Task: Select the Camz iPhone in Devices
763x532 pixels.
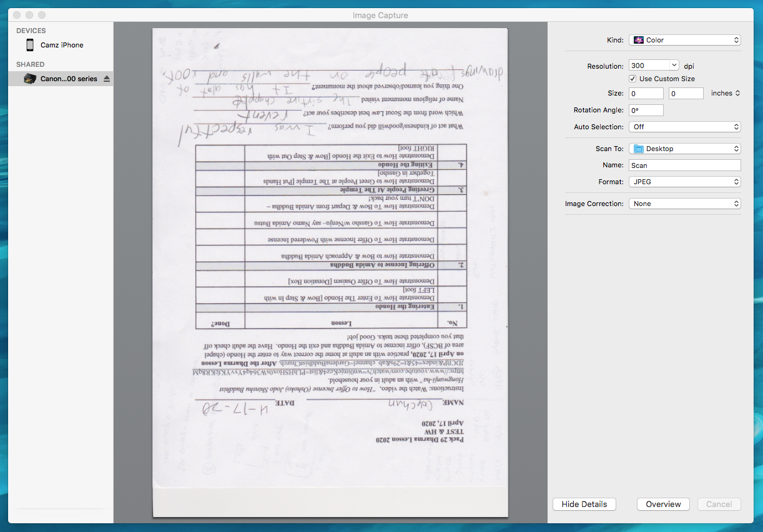Action: click(61, 44)
